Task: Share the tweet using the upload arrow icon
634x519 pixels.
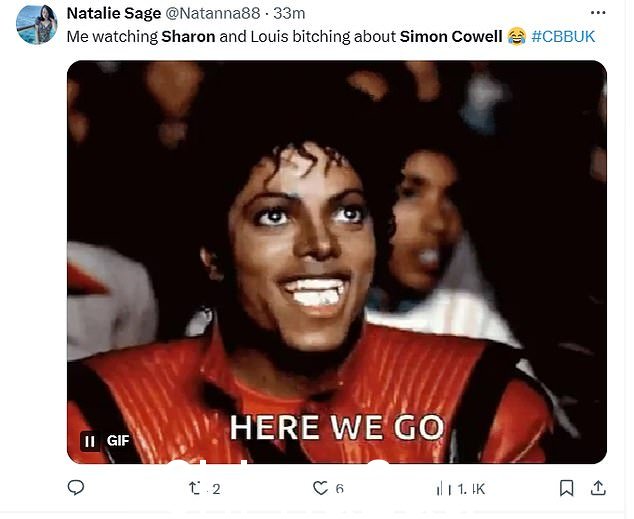Action: pyautogui.click(x=598, y=488)
